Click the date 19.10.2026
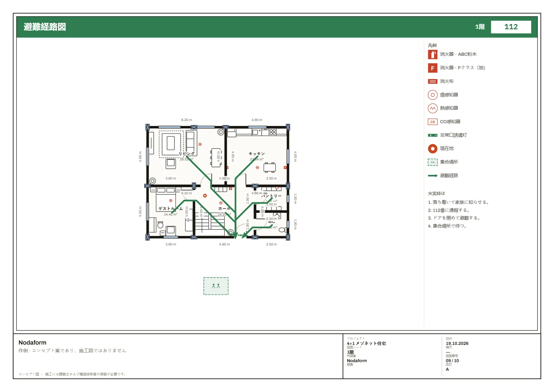The height and width of the screenshot is (392, 554). click(457, 343)
